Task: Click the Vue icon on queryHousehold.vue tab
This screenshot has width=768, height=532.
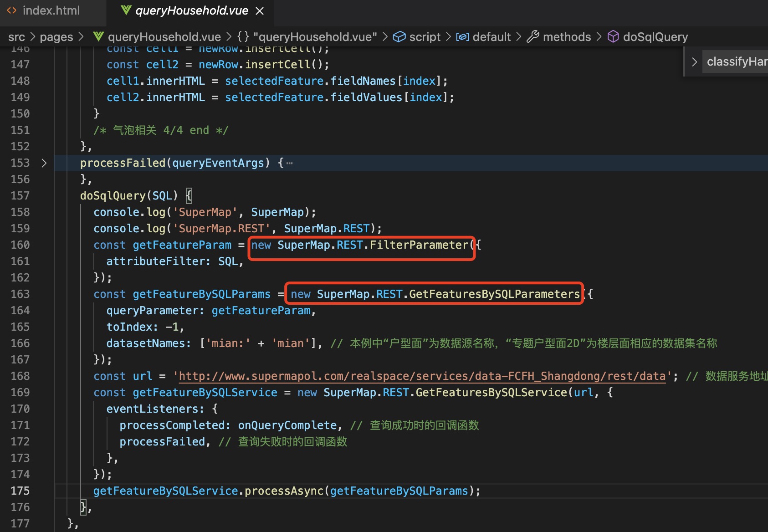Action: coord(126,10)
